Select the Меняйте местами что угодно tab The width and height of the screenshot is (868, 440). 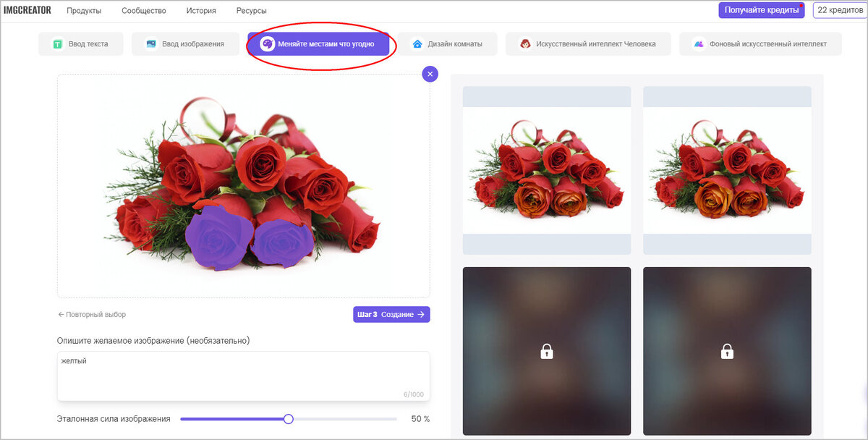coord(318,44)
